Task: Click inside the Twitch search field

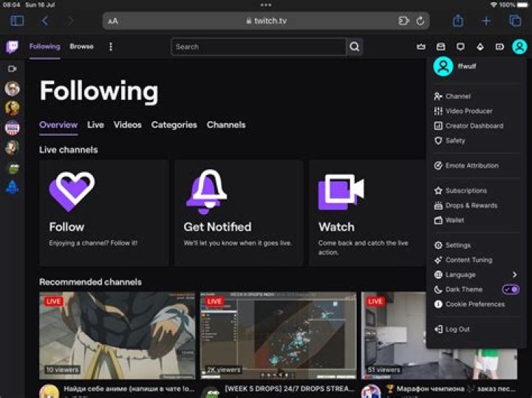Action: [x=259, y=47]
